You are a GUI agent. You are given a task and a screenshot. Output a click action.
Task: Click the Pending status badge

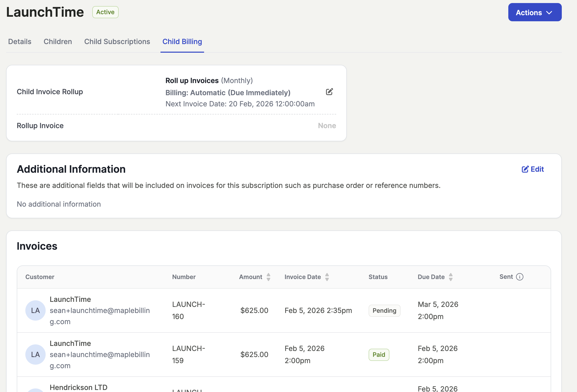coord(384,311)
